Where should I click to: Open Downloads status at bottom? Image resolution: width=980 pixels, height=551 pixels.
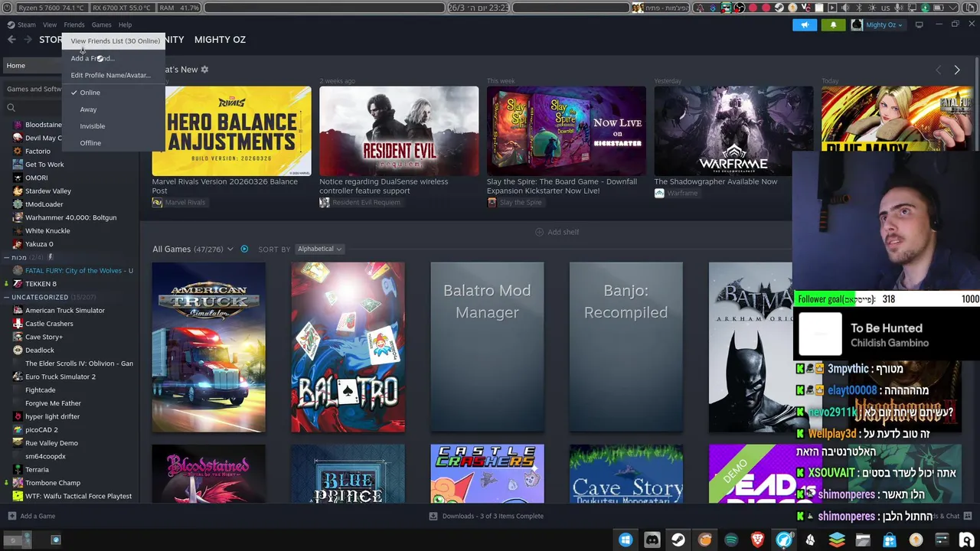(x=486, y=516)
